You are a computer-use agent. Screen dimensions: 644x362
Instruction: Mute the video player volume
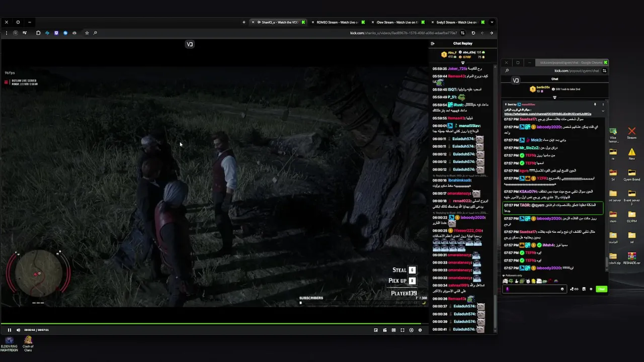pos(18,330)
